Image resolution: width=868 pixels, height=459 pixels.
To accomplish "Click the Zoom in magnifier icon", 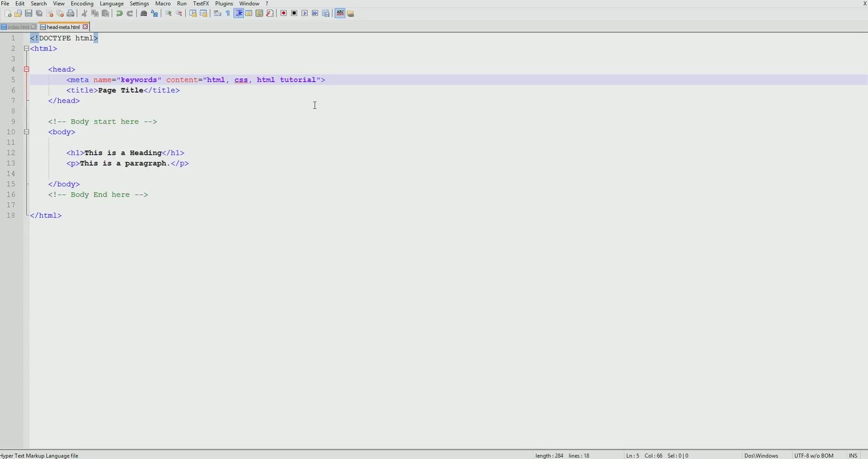I will pyautogui.click(x=168, y=14).
